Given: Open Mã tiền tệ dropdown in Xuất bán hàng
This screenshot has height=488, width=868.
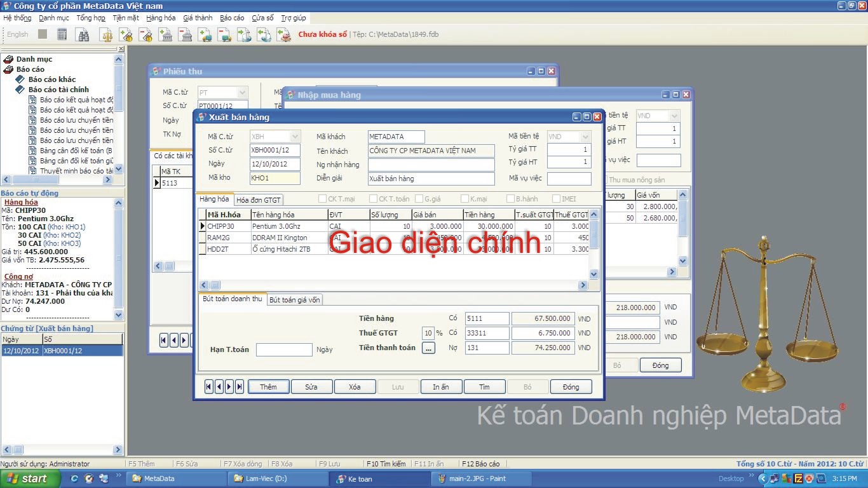Looking at the screenshot, I should click(x=586, y=137).
